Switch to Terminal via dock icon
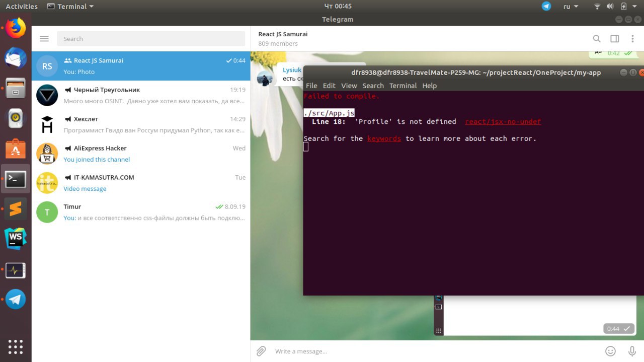The width and height of the screenshot is (644, 362). pyautogui.click(x=16, y=179)
